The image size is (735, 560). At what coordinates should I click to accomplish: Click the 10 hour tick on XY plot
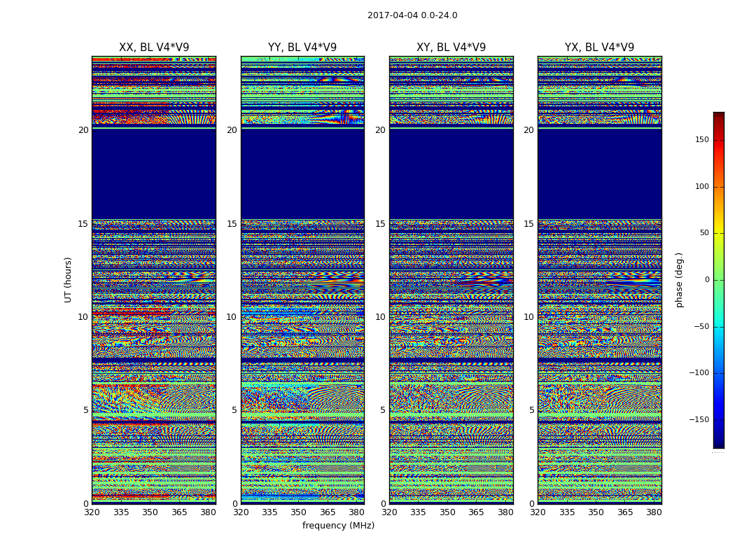click(380, 317)
